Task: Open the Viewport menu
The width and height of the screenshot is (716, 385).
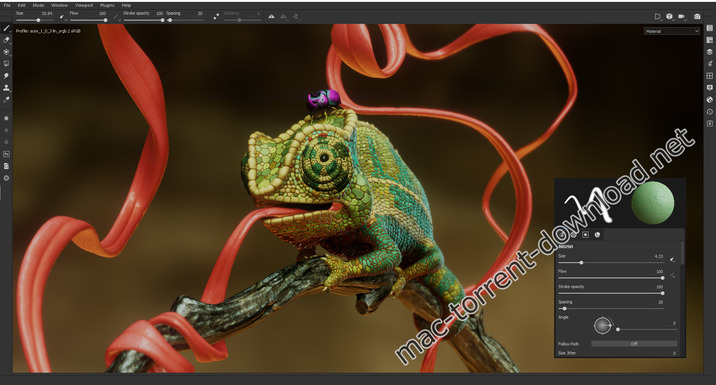Action: 84,5
